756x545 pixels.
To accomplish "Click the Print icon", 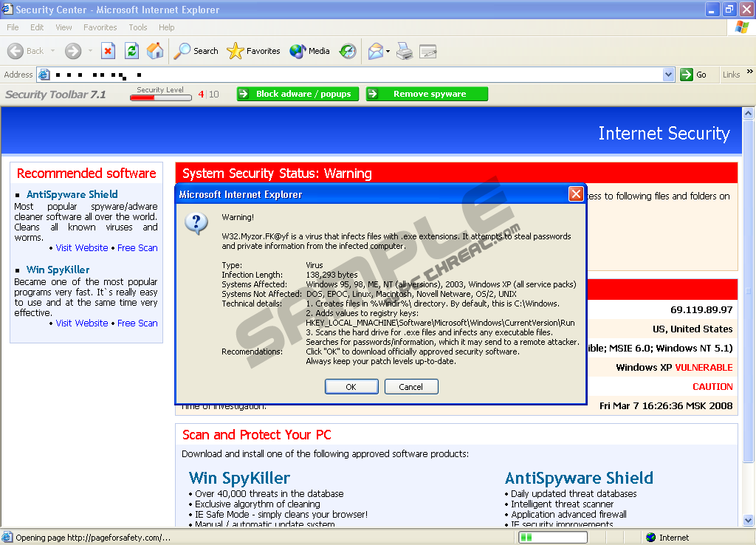I will coord(404,51).
